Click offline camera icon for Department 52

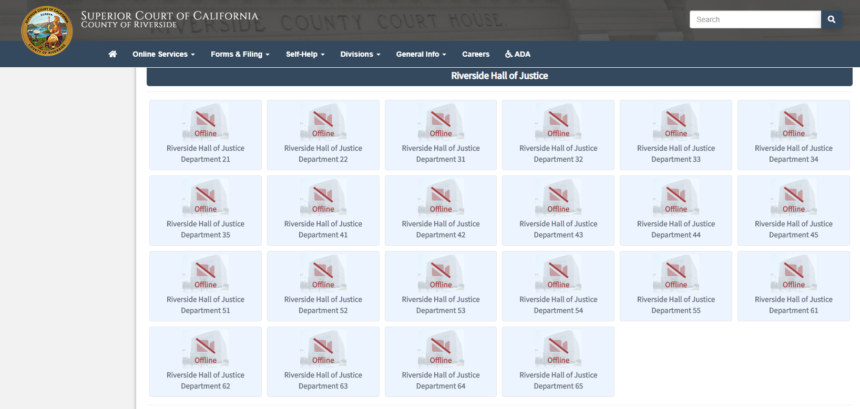point(323,273)
